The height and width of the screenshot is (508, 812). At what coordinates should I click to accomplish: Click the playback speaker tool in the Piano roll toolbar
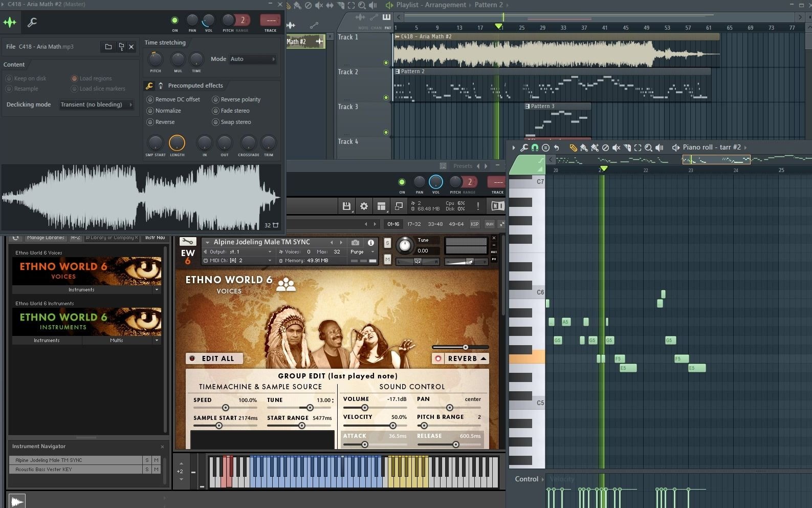(659, 147)
